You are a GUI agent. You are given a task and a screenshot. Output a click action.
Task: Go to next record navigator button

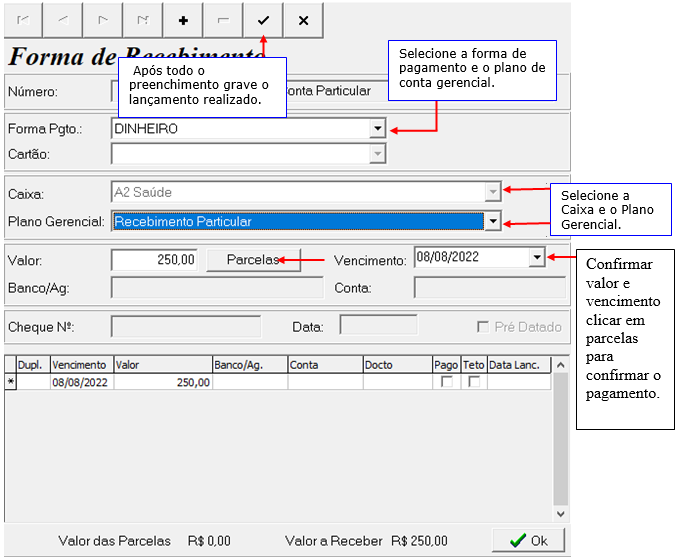pyautogui.click(x=103, y=20)
